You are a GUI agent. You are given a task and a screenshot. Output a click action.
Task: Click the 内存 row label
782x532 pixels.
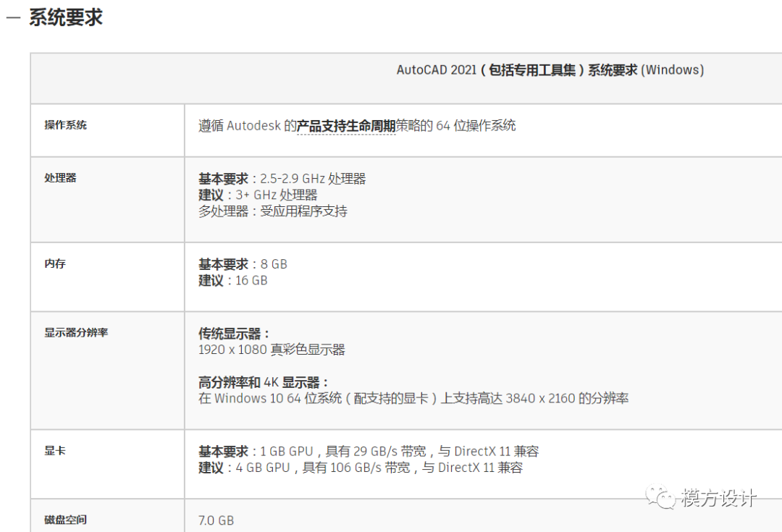pos(55,263)
